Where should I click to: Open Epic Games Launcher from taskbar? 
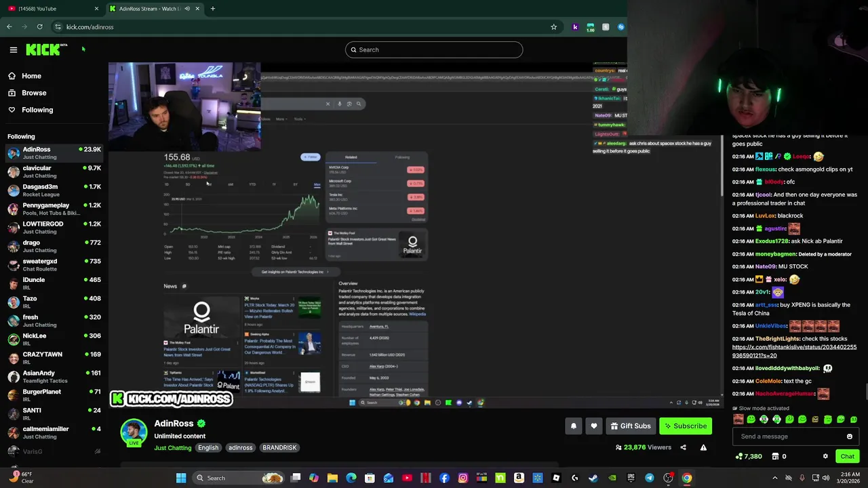click(631, 478)
